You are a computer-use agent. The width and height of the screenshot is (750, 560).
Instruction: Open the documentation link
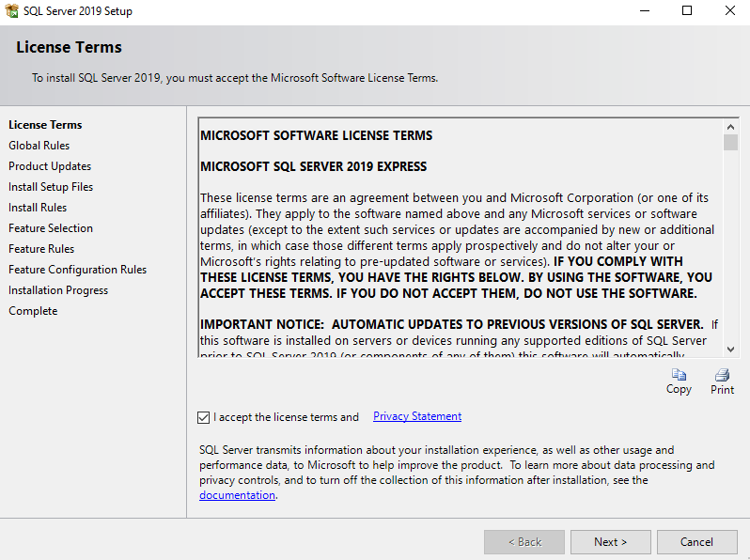click(237, 495)
